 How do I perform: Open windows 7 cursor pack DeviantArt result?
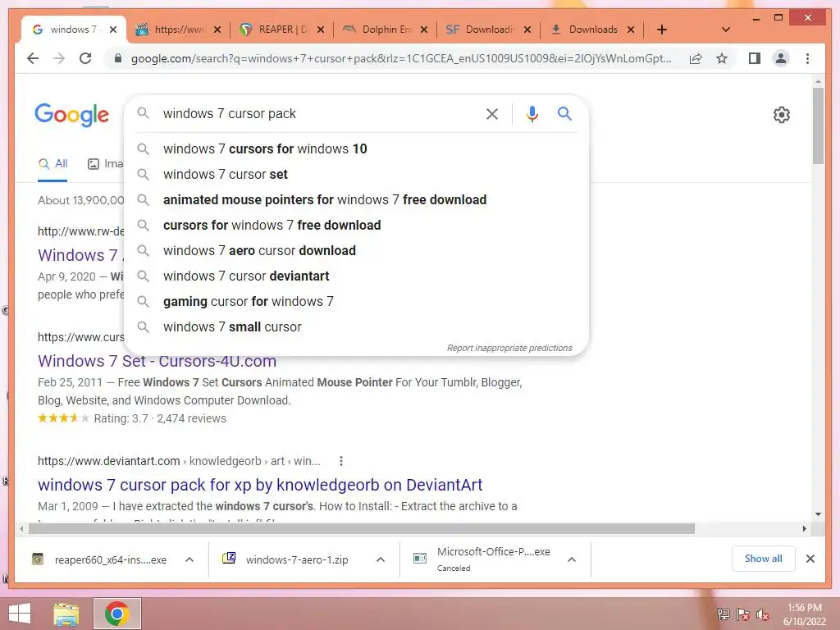(x=260, y=485)
